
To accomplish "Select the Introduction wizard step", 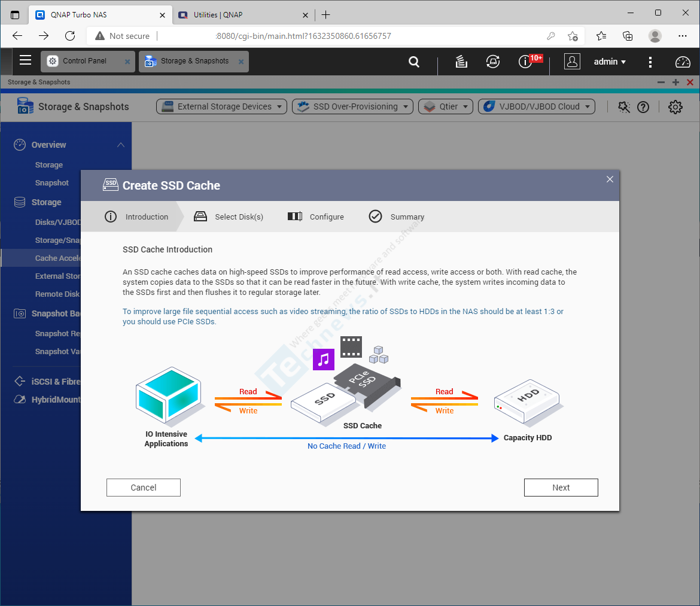I will click(136, 217).
